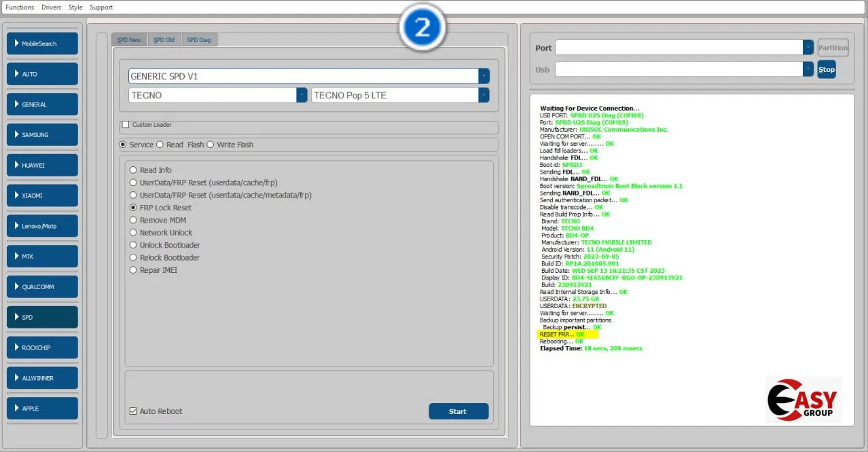Select the QUALCOMM sidebar module
868x452 pixels.
tap(42, 286)
